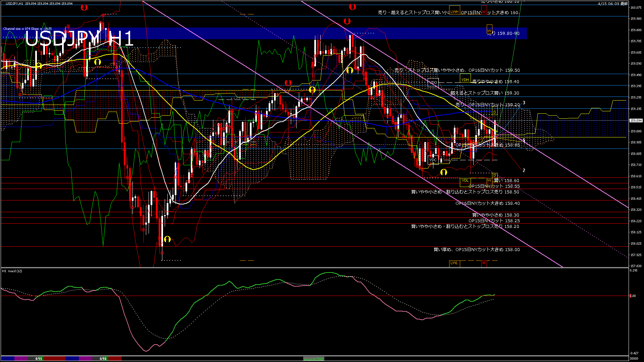Toggle the LWL last-week-low marker near bottom
644x362 pixels.
pyautogui.click(x=454, y=263)
